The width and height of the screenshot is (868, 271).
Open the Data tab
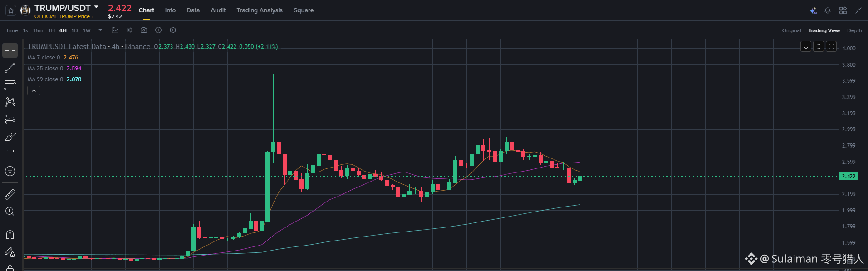click(193, 10)
